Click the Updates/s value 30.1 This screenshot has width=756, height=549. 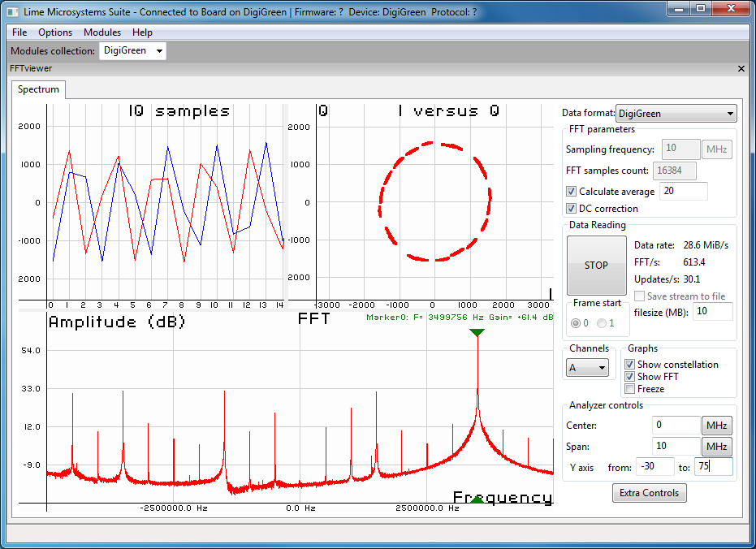click(692, 279)
